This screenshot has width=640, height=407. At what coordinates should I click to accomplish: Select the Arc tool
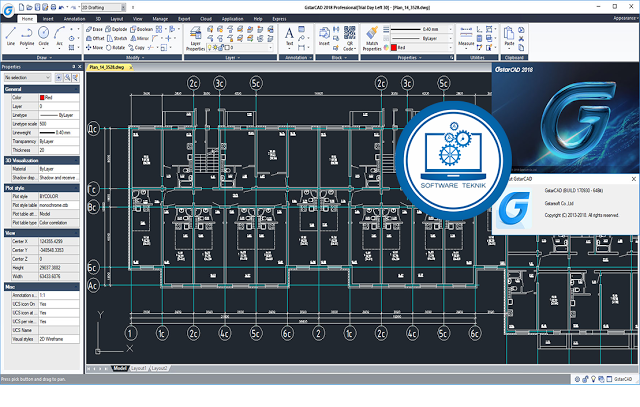tap(60, 36)
